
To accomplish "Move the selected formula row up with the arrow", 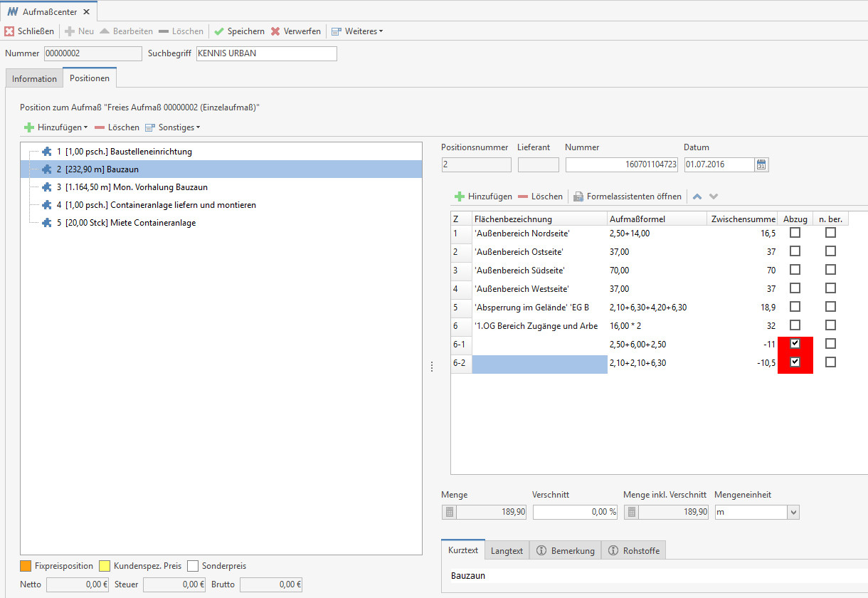I will click(697, 196).
